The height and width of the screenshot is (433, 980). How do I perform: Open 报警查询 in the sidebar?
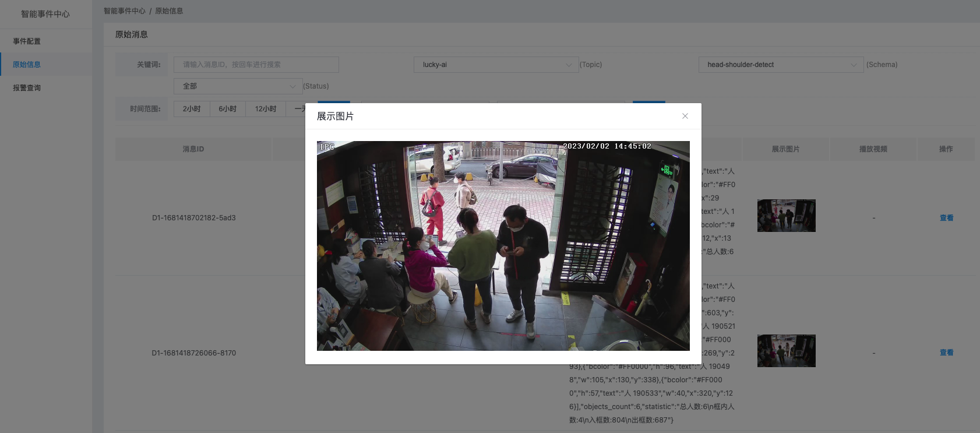point(27,88)
